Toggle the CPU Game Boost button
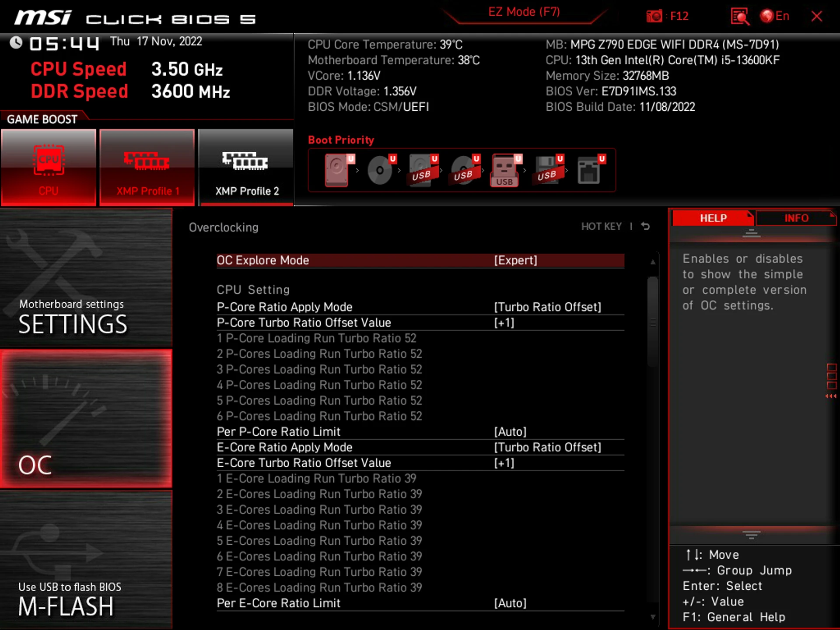This screenshot has height=630, width=840. [x=49, y=167]
